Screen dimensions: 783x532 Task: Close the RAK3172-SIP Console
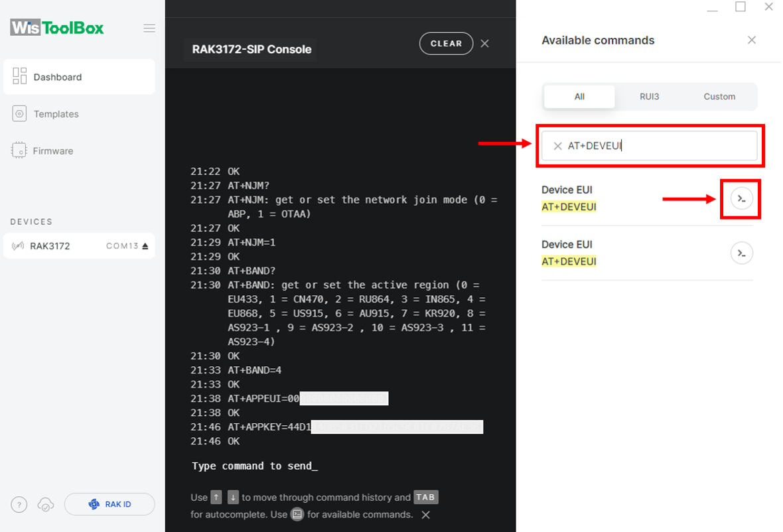tap(485, 43)
